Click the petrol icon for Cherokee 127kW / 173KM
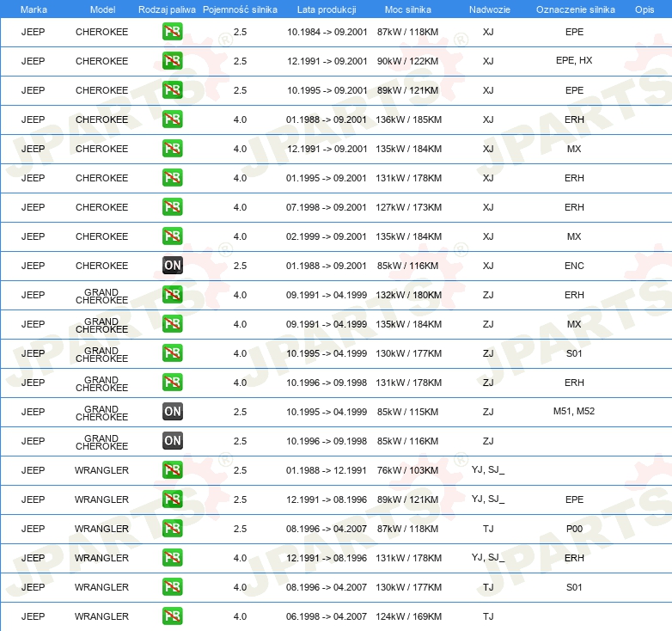 click(x=172, y=207)
